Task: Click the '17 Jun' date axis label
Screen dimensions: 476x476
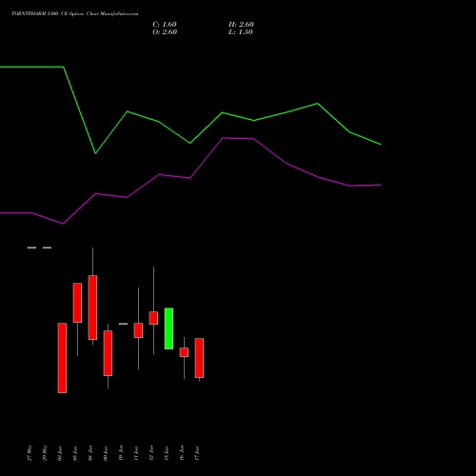Action: (197, 453)
